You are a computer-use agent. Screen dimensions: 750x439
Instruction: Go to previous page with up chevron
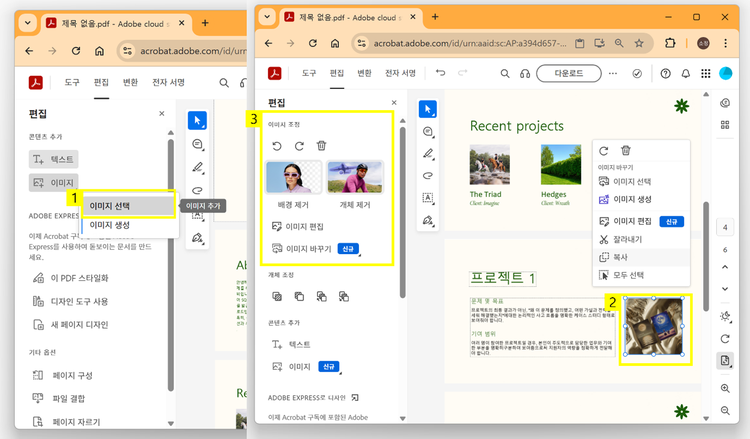[725, 267]
